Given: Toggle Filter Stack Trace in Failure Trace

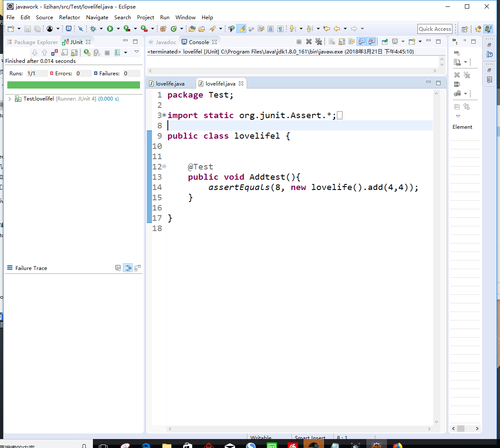Looking at the screenshot, I should [128, 268].
